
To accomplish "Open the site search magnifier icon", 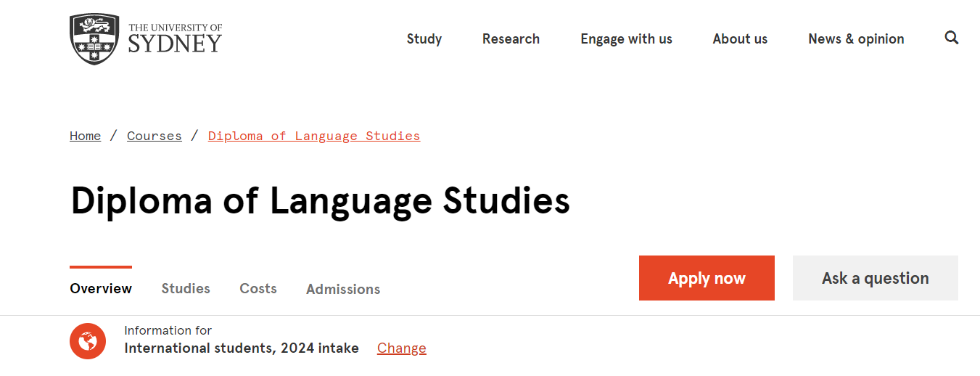I will [x=952, y=38].
